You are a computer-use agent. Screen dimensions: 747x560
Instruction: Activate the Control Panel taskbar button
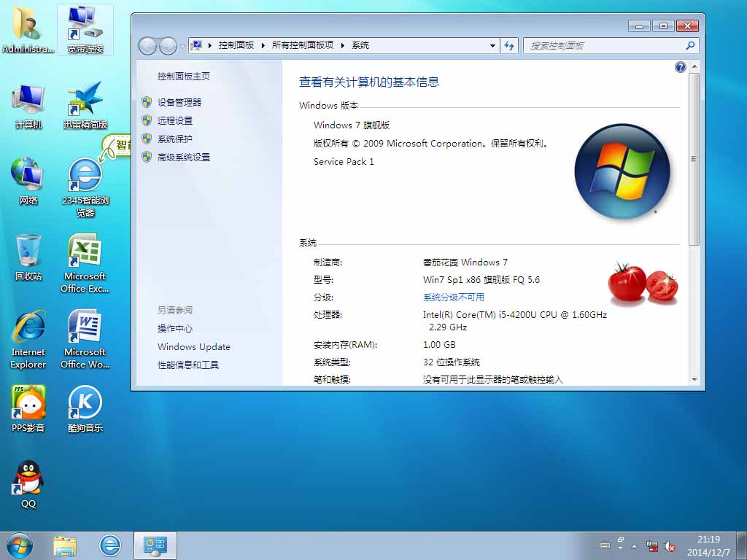(x=155, y=545)
